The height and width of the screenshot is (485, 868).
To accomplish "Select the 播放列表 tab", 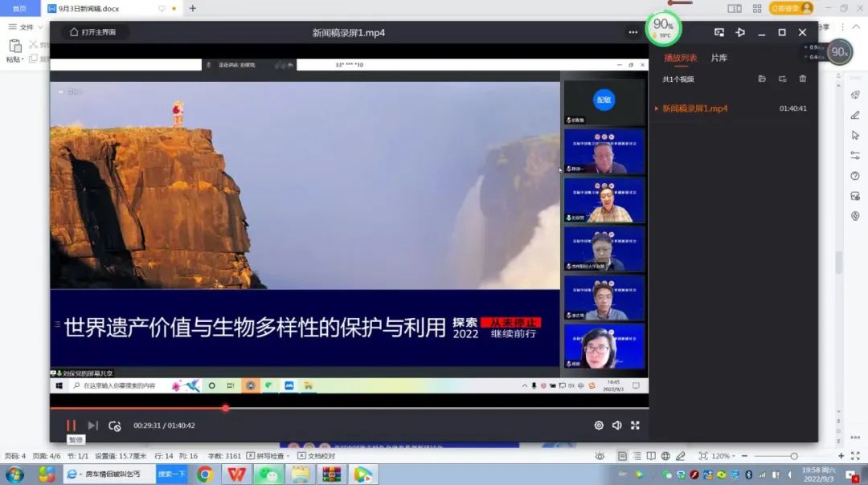I will (680, 59).
